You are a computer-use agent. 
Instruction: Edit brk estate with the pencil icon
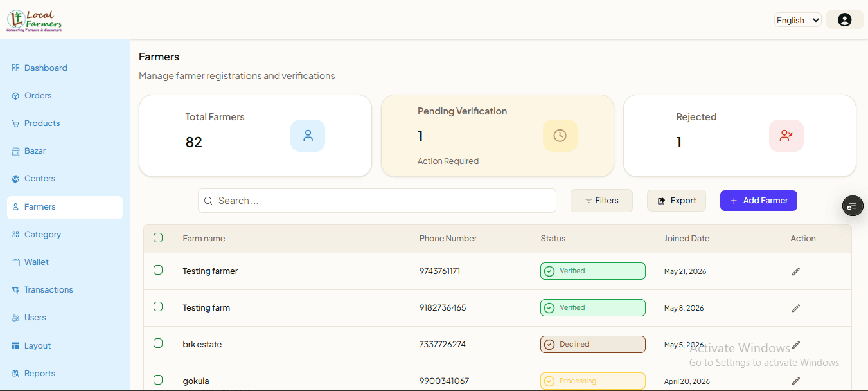796,345
